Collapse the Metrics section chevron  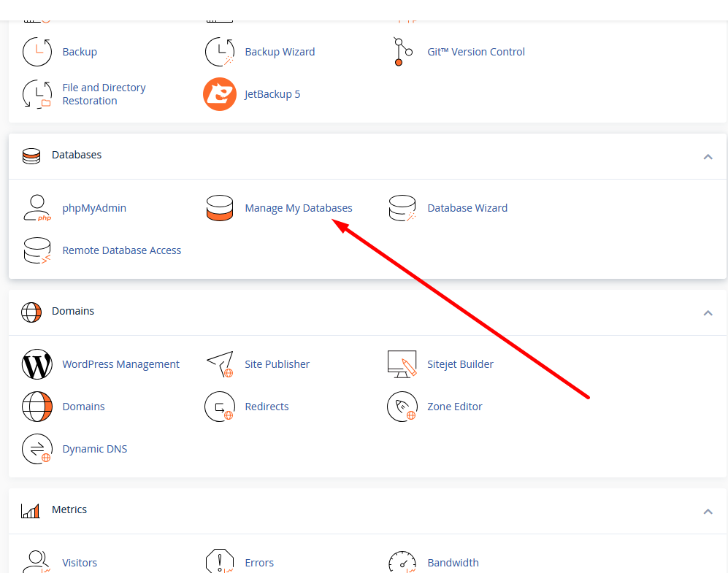point(708,511)
